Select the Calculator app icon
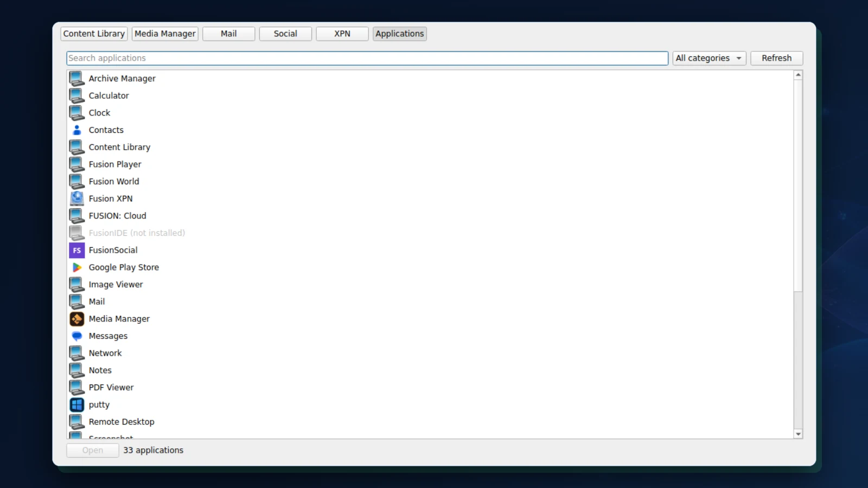The width and height of the screenshot is (868, 488). tap(77, 96)
